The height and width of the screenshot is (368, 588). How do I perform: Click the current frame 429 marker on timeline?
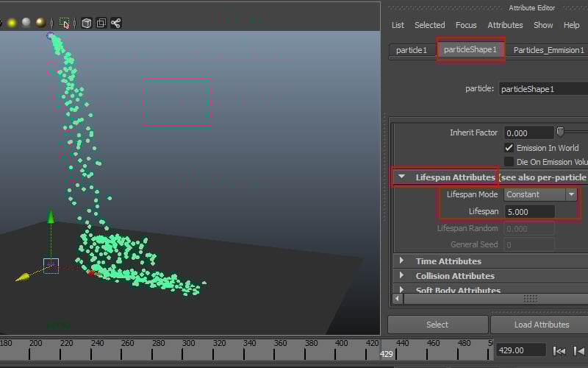[x=387, y=354]
